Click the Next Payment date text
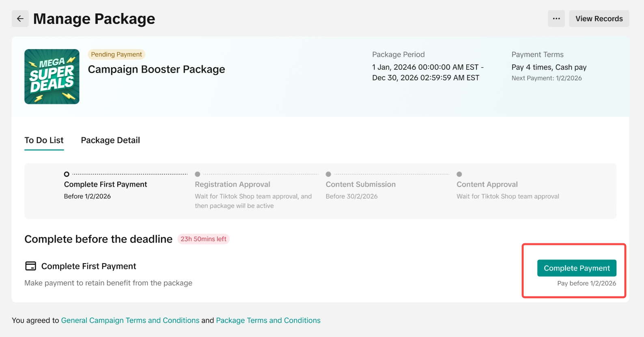Screen dimensions: 644x337 pyautogui.click(x=546, y=78)
